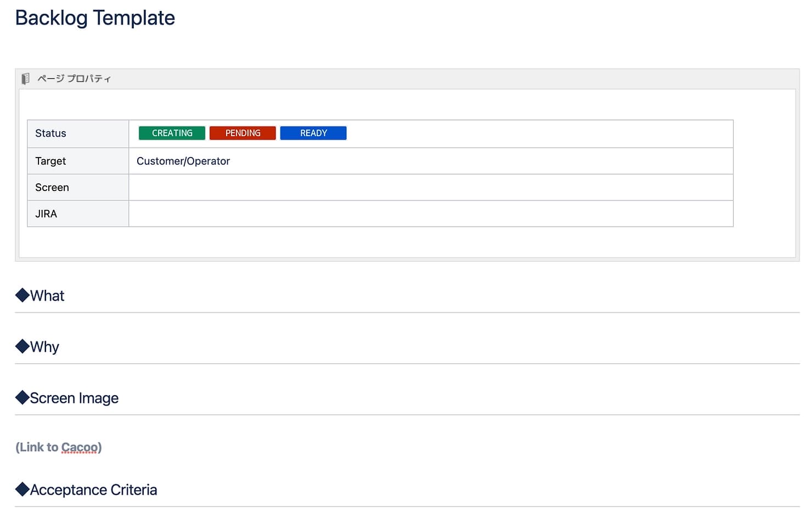This screenshot has width=812, height=528.
Task: Click the Acceptance Criteria section heading
Action: coord(93,490)
